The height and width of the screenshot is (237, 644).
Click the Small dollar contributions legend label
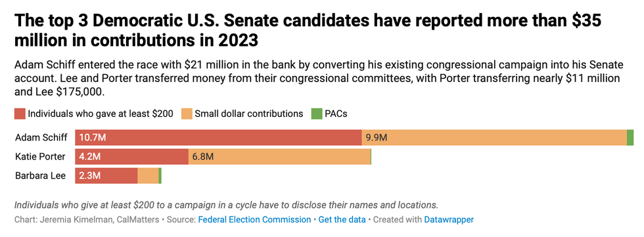[x=249, y=114]
